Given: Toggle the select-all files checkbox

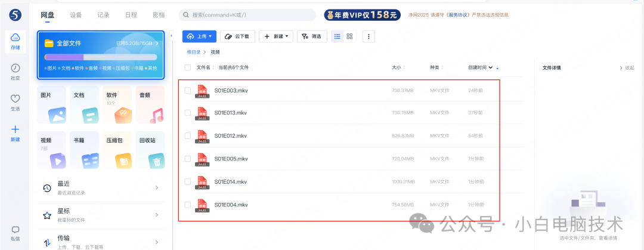Looking at the screenshot, I should coord(188,67).
